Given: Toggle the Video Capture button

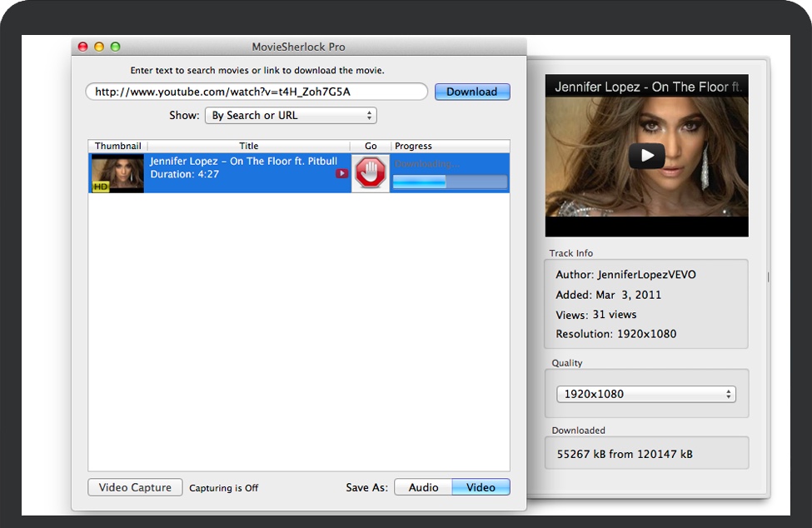Looking at the screenshot, I should click(135, 487).
